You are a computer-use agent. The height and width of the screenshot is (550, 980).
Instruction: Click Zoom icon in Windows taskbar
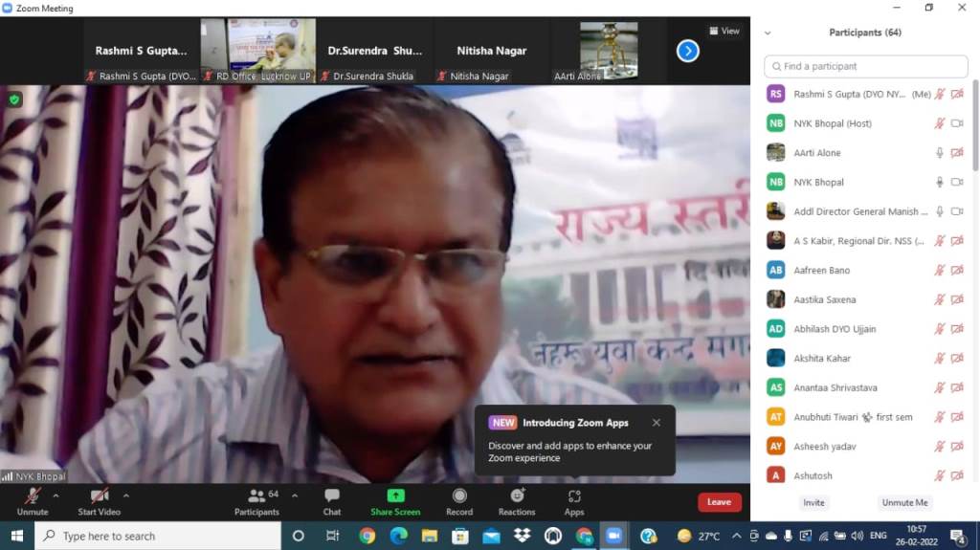coord(614,536)
